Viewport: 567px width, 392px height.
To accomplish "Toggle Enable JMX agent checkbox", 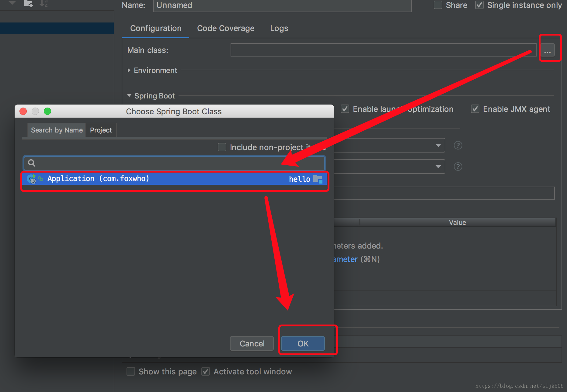I will pos(475,109).
